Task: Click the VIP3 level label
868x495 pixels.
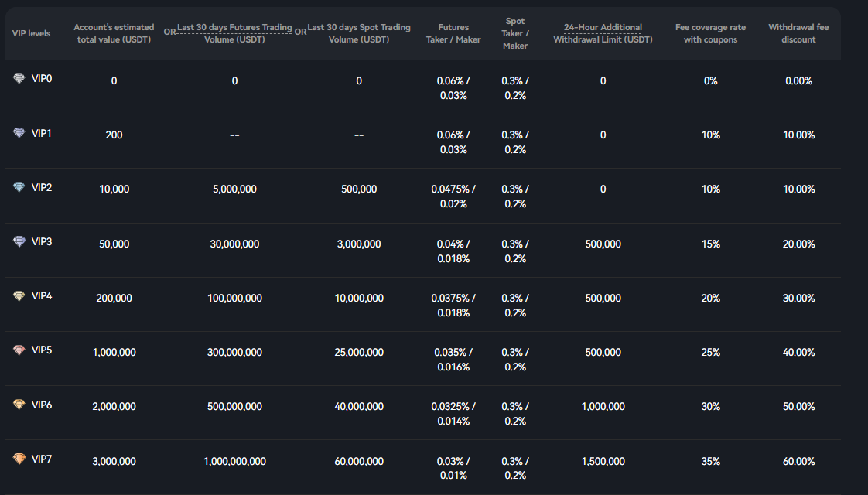Action: 42,241
